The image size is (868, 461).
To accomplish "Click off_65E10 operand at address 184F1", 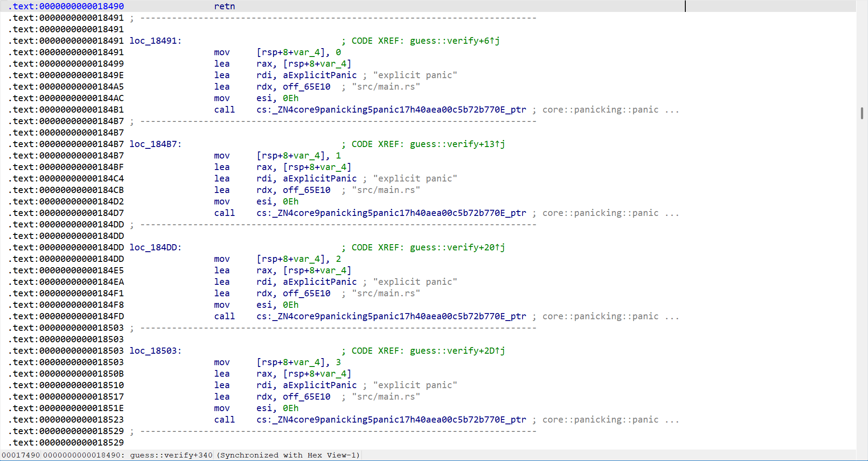I will [306, 293].
